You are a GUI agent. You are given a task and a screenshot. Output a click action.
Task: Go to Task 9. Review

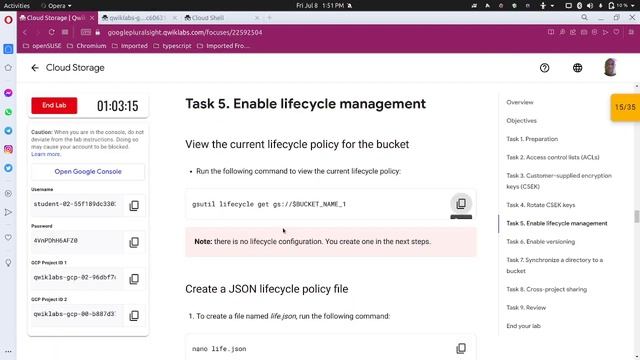pos(526,307)
